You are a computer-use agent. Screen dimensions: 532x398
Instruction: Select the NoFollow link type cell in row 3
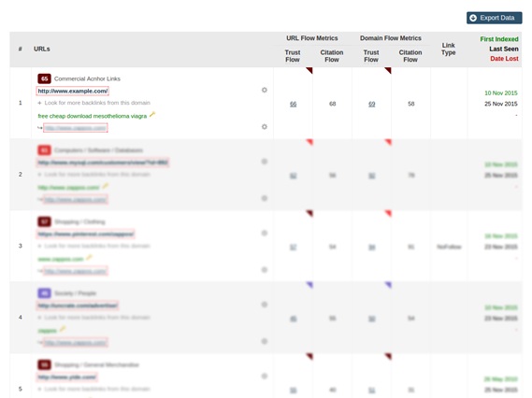tap(449, 247)
